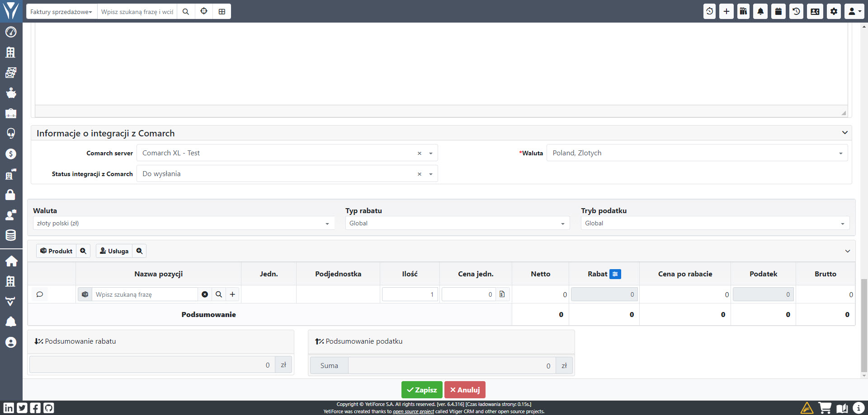
Task: Open the piggy bank icon in sidebar
Action: click(11, 93)
